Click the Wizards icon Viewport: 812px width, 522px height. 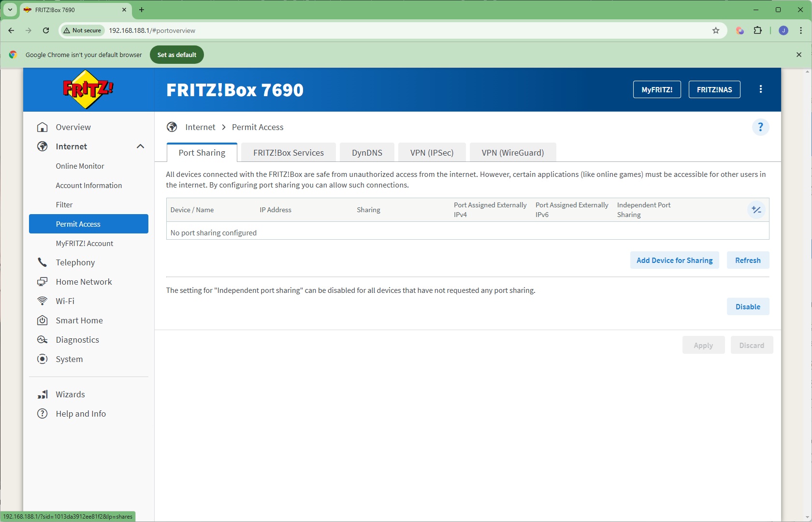(x=43, y=394)
